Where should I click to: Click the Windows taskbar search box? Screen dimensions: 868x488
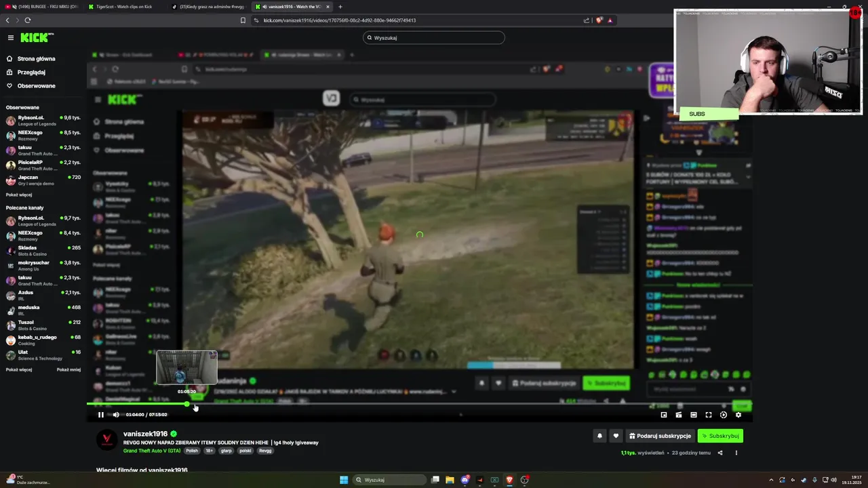click(389, 480)
